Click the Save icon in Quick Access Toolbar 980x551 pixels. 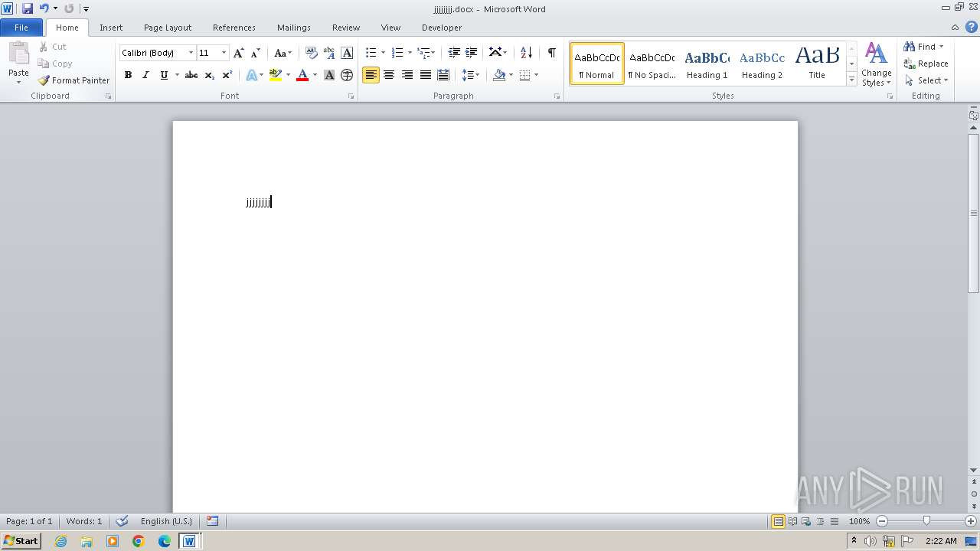28,8
